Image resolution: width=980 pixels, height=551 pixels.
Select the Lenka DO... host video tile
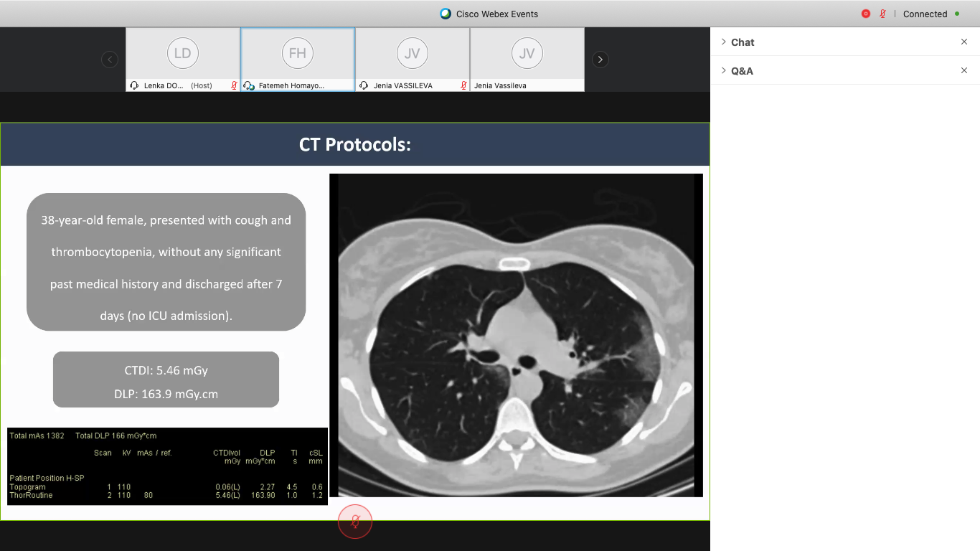coord(183,55)
